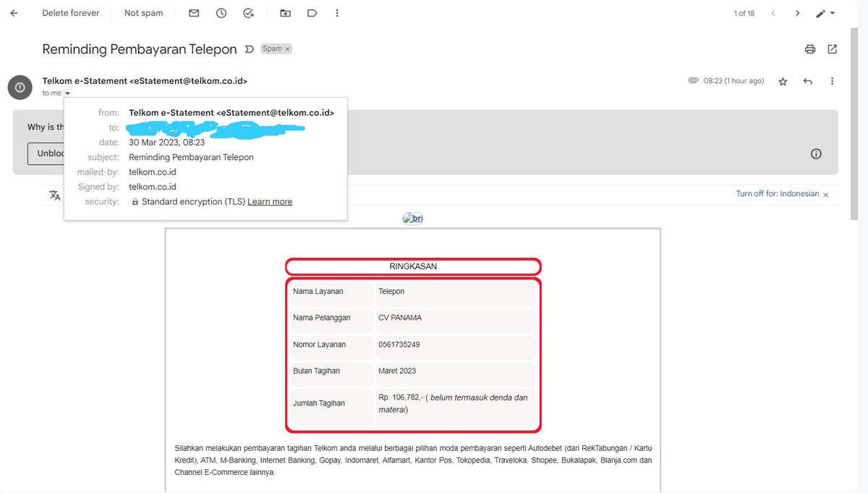Click the RINGKASAN heading
The image size is (868, 493).
413,266
